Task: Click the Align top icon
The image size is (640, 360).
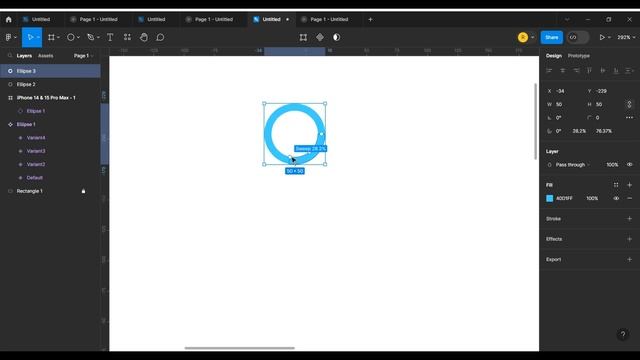Action: 589,71
